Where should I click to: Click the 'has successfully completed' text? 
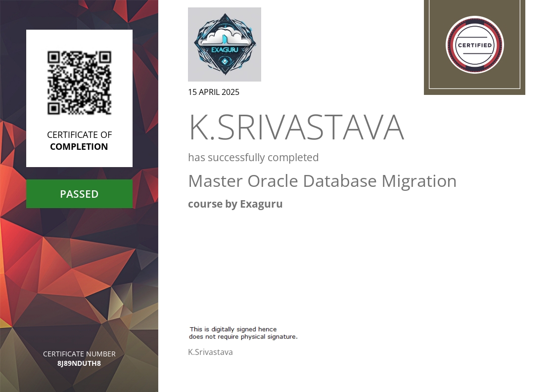point(253,158)
